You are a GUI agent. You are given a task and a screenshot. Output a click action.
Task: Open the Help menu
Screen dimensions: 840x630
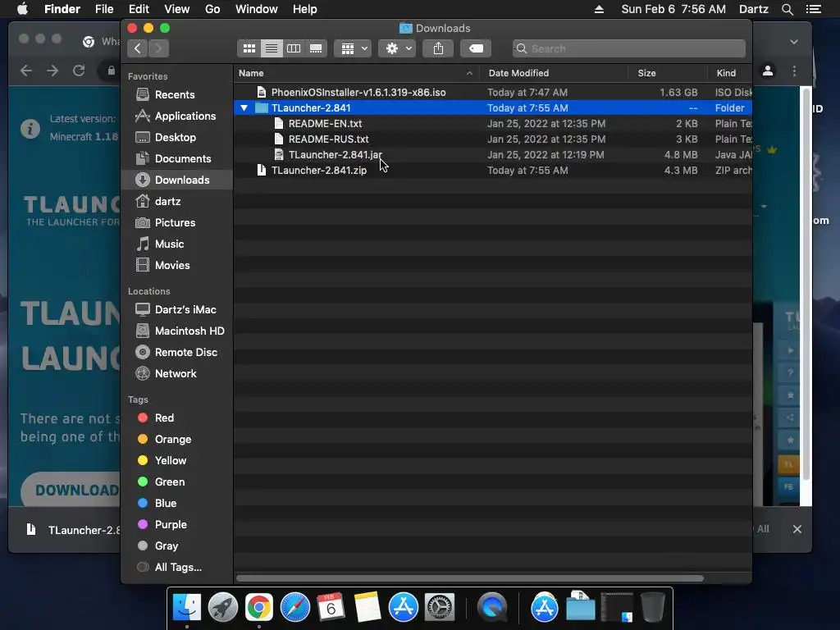[x=305, y=9]
